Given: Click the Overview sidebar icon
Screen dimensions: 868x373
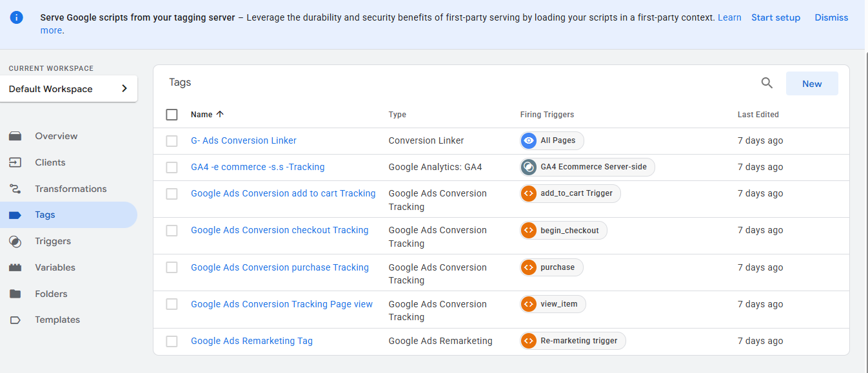Looking at the screenshot, I should 15,136.
